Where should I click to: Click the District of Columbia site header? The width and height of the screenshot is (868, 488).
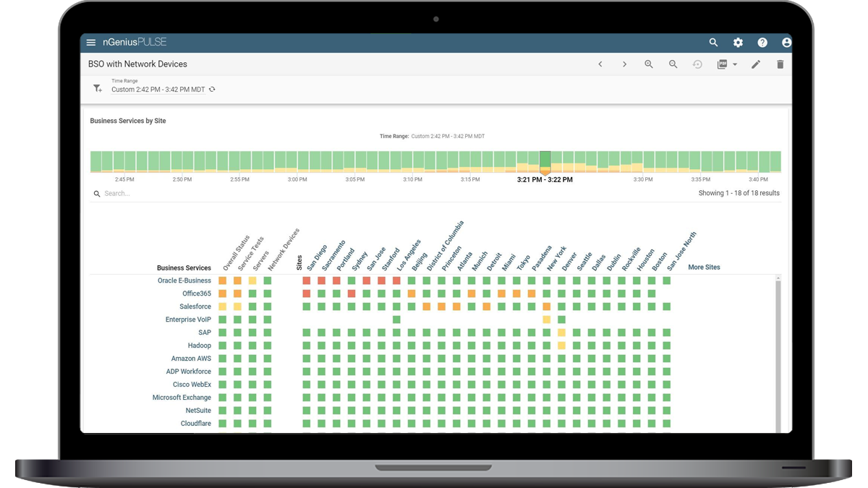click(x=445, y=247)
